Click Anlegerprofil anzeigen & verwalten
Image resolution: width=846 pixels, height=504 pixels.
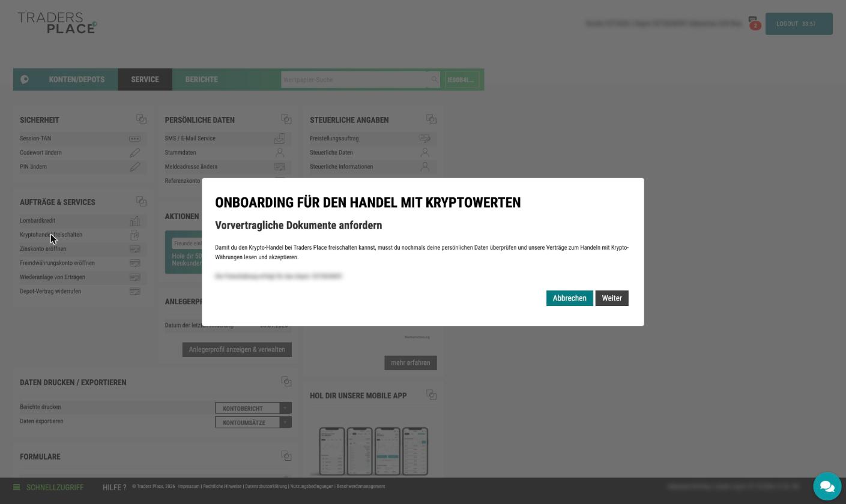[x=237, y=350]
